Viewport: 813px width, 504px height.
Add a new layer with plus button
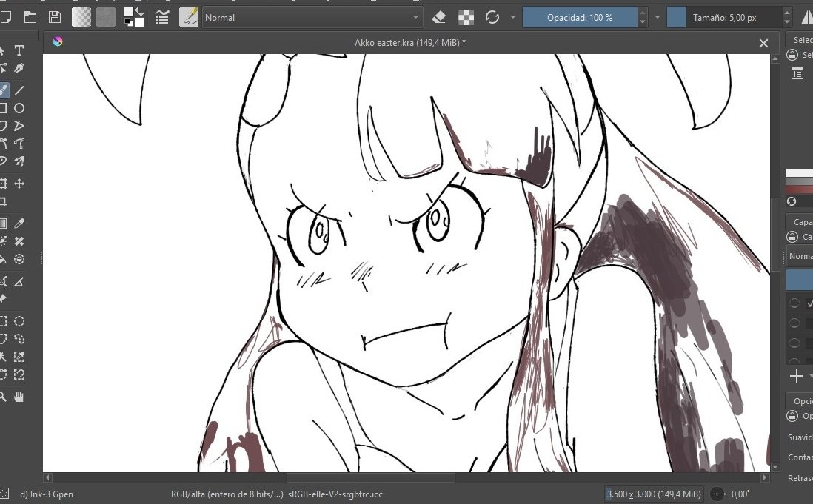coord(797,376)
